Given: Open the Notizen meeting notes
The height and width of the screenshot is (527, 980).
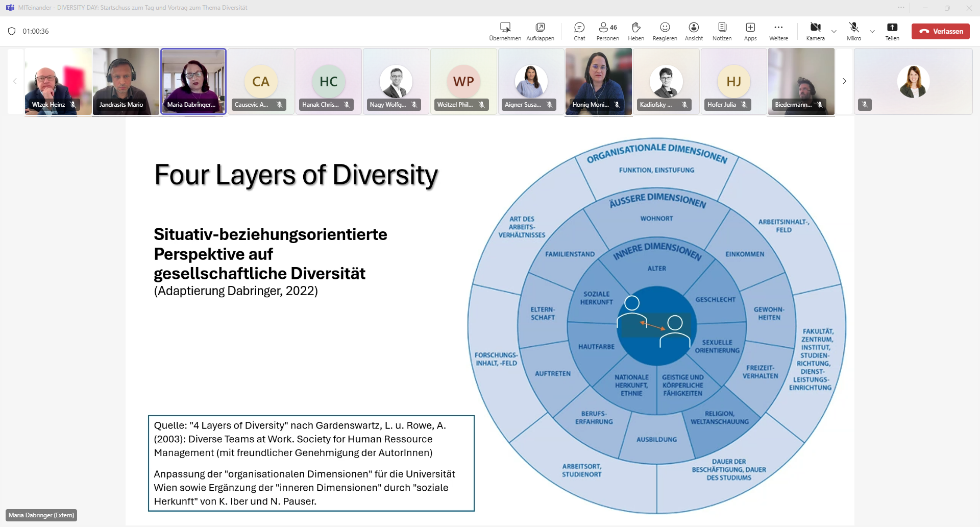Looking at the screenshot, I should (722, 31).
